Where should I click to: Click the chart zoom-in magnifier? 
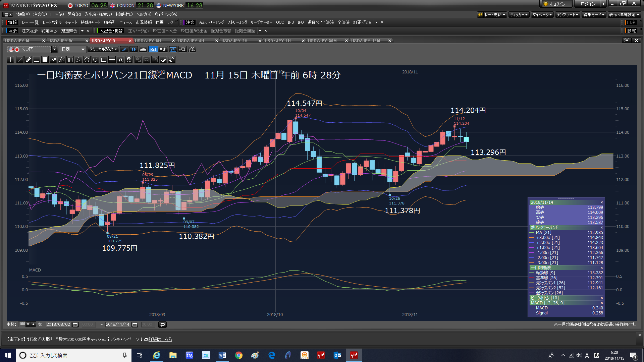click(192, 49)
